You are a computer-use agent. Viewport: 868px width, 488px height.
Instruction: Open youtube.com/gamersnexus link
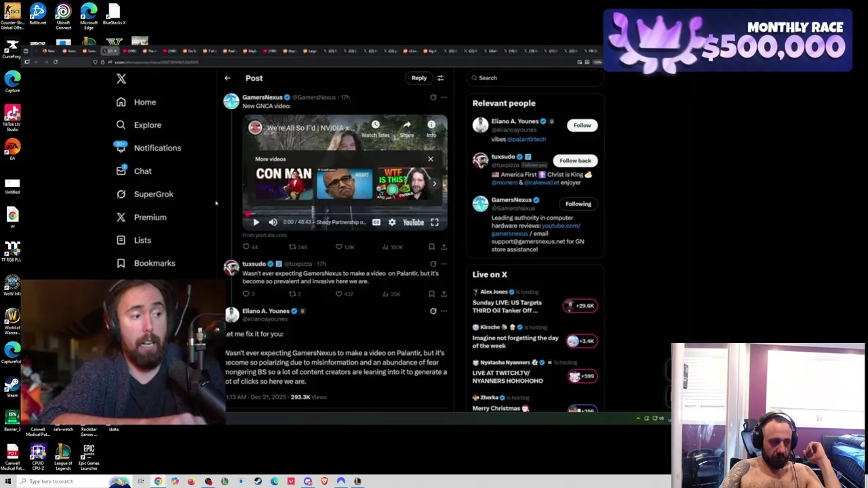pyautogui.click(x=536, y=229)
